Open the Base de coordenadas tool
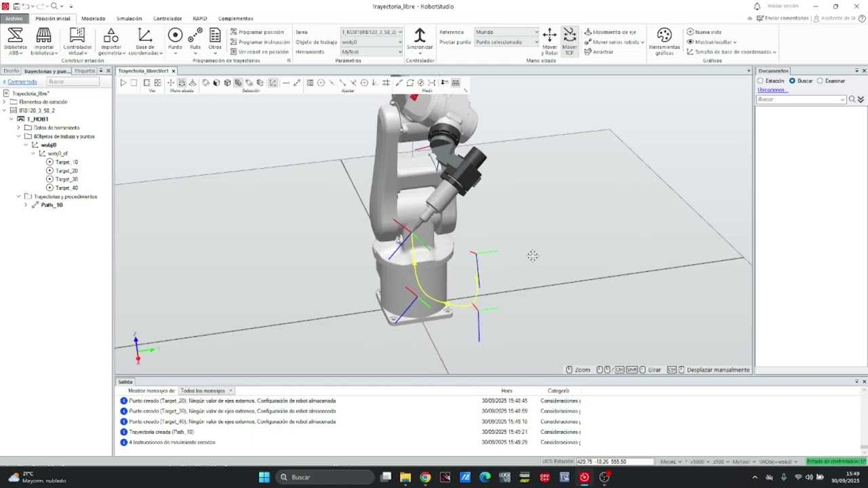The height and width of the screenshot is (488, 868). click(145, 41)
